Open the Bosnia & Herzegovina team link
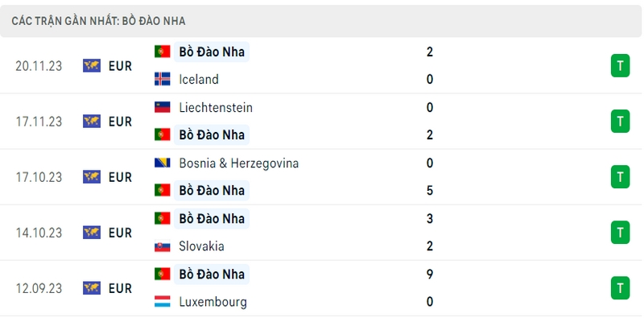Viewport: 644px width, 322px height. [238, 163]
